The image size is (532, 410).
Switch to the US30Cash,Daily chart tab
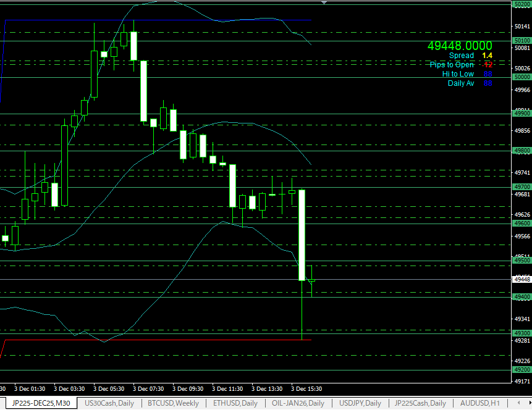pyautogui.click(x=109, y=403)
